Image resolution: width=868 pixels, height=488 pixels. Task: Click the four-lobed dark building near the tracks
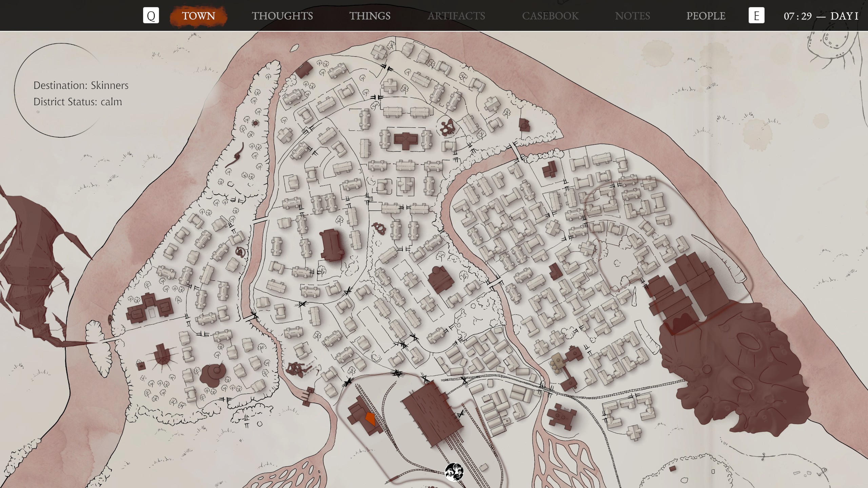(x=561, y=417)
